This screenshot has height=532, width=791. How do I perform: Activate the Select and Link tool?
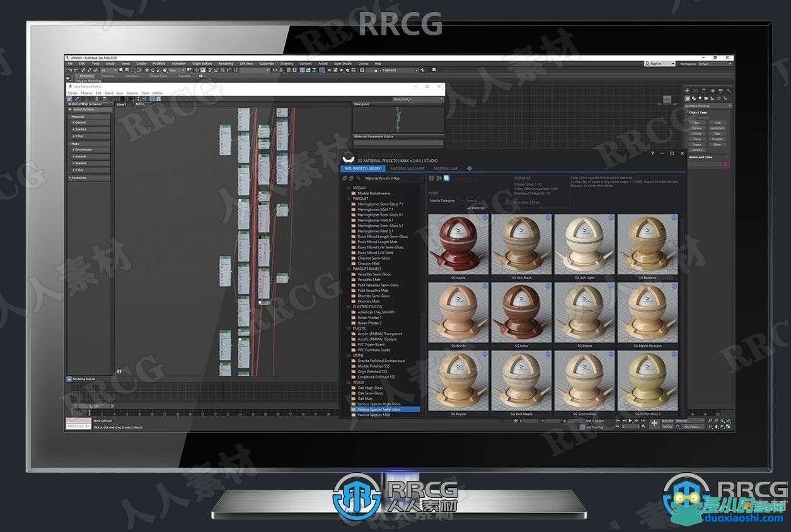[x=83, y=70]
